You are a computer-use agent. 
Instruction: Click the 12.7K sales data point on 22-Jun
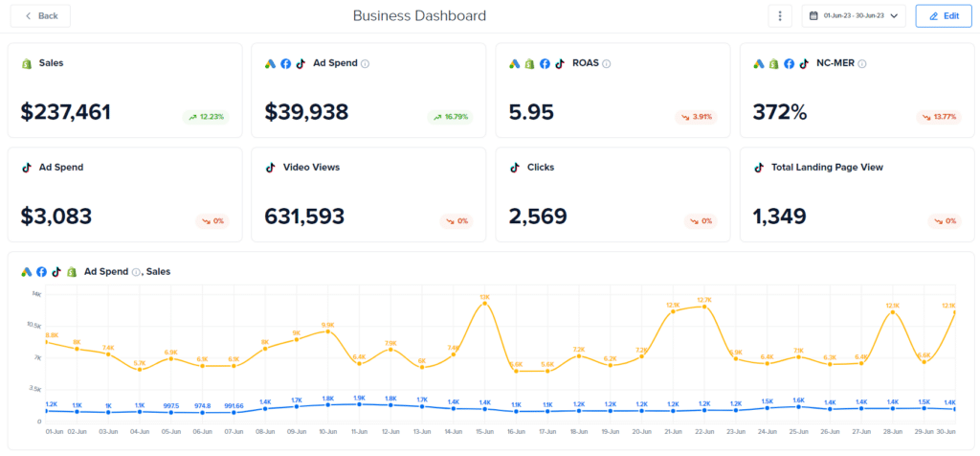[704, 307]
